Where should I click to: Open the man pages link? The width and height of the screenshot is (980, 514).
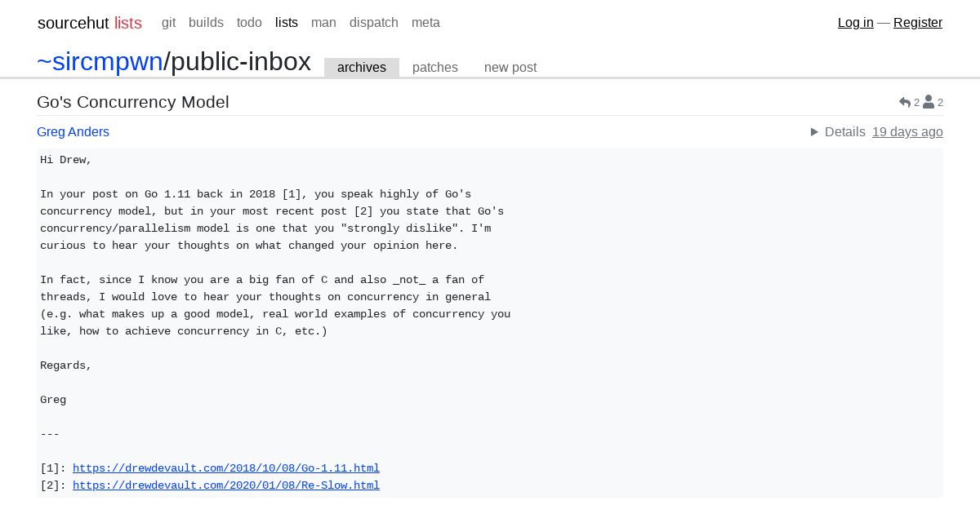point(323,23)
